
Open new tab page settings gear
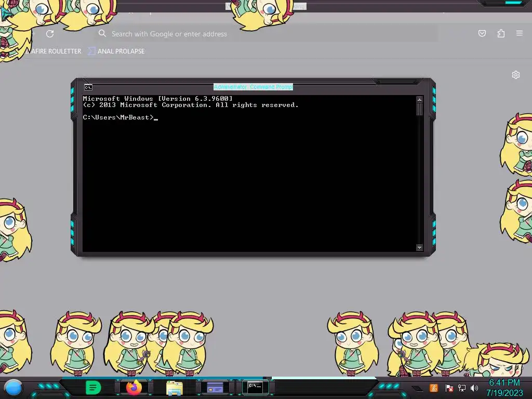[x=516, y=75]
